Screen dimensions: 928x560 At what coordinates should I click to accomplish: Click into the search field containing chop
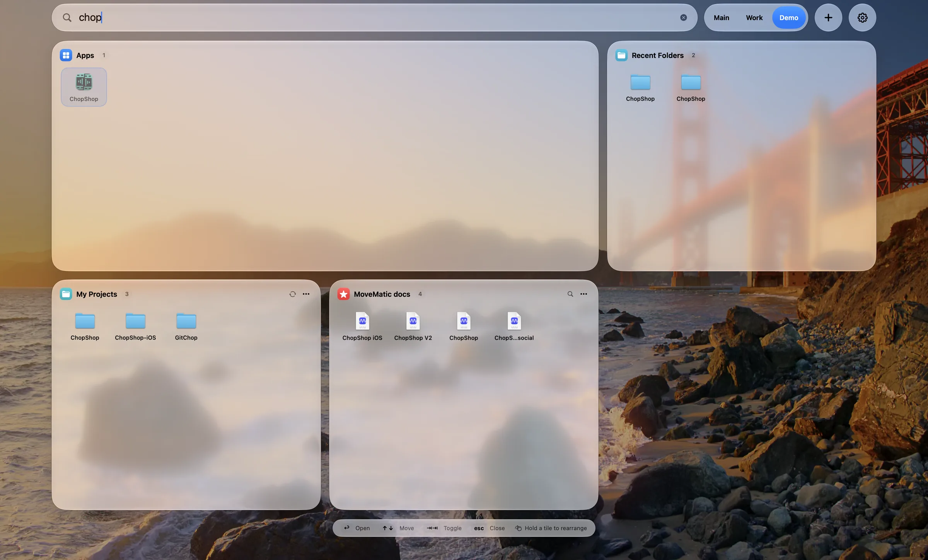pyautogui.click(x=374, y=17)
